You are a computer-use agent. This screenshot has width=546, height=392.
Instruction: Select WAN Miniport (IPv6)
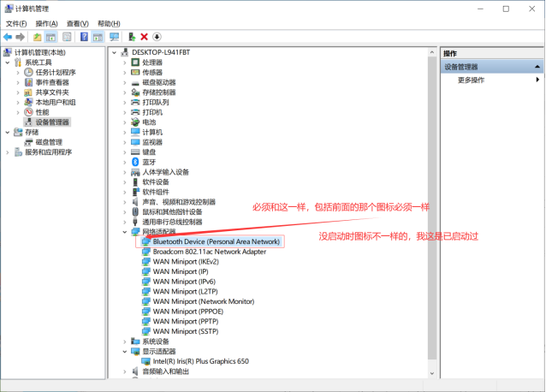tap(184, 282)
